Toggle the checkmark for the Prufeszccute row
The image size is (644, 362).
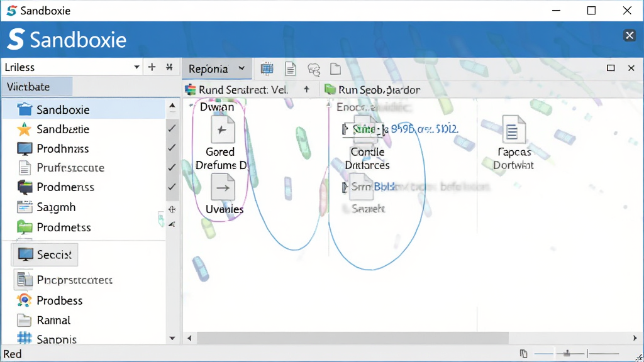pos(172,167)
